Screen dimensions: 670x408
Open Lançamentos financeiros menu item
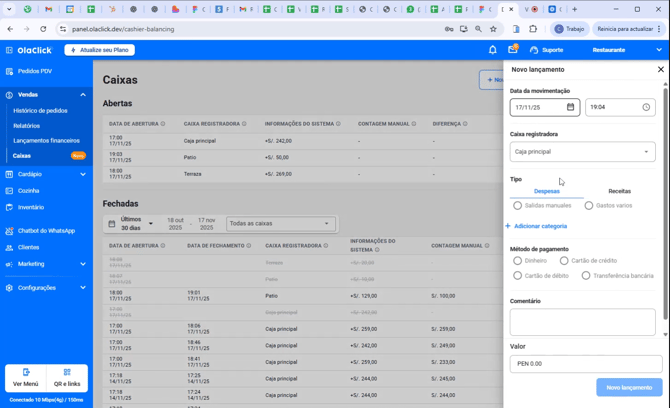46,141
